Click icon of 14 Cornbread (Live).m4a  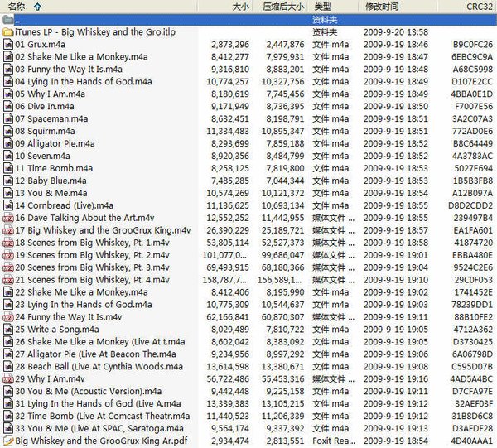click(x=8, y=205)
